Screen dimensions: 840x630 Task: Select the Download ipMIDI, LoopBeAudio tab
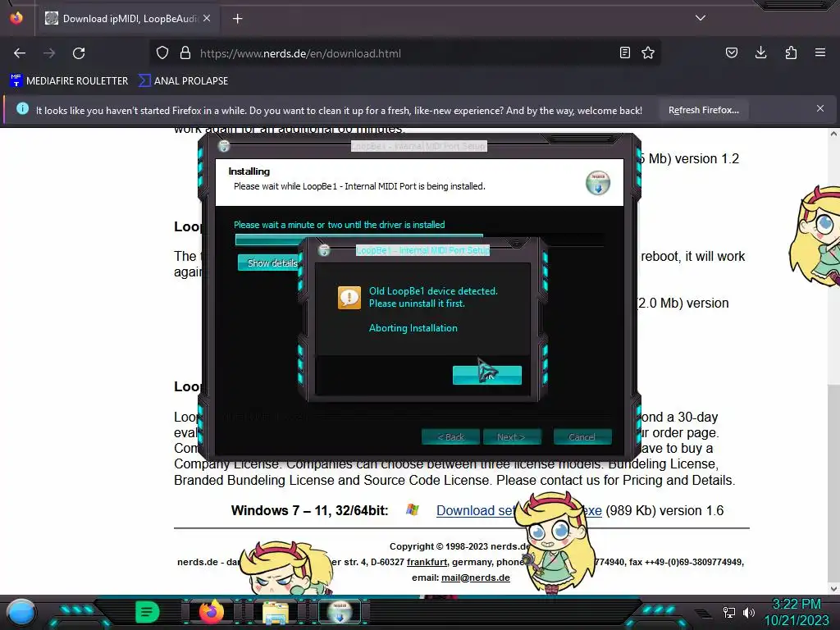tap(127, 19)
